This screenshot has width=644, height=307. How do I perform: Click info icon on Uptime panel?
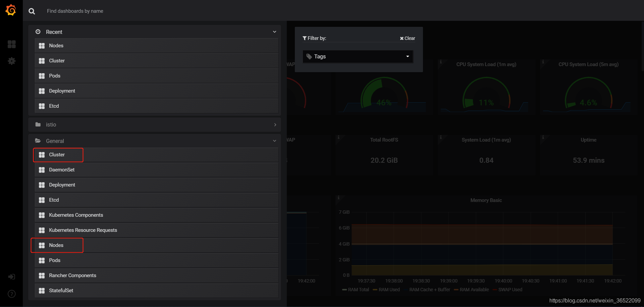point(543,137)
